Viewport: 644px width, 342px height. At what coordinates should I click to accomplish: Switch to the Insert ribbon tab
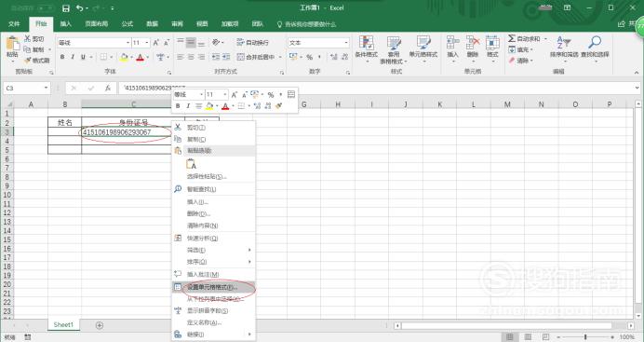66,24
